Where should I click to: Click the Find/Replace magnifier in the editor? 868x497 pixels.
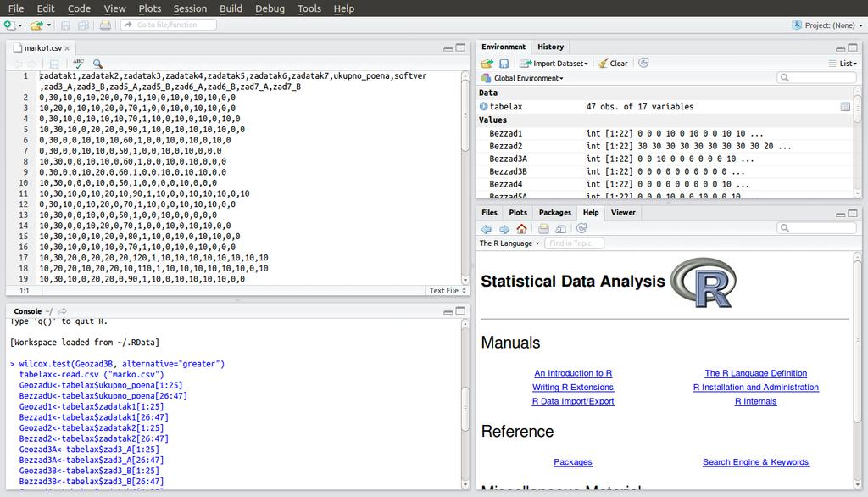[98, 64]
